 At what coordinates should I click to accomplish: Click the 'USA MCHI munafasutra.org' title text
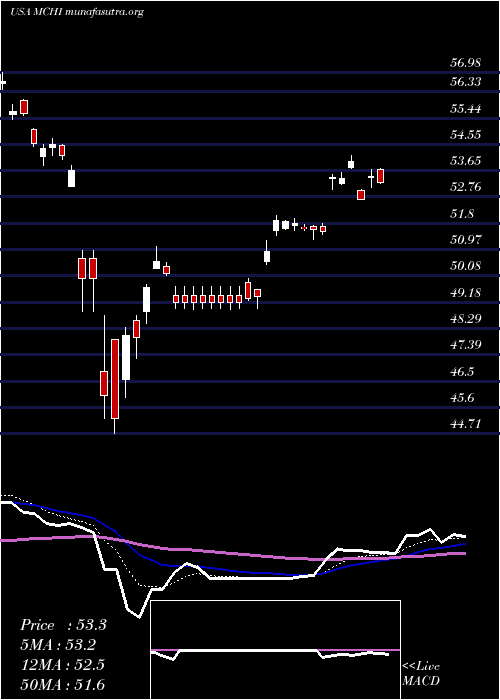pyautogui.click(x=77, y=12)
